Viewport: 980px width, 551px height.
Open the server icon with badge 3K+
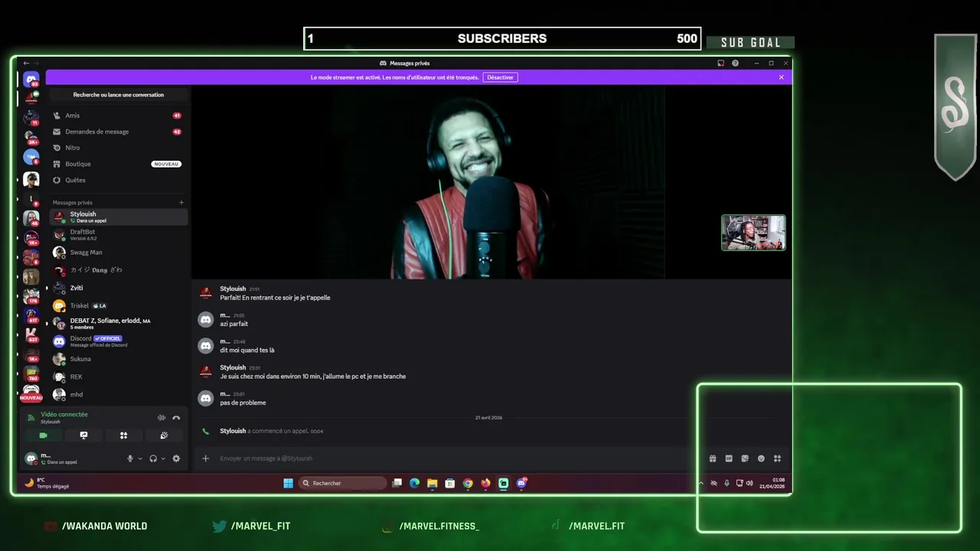(31, 137)
